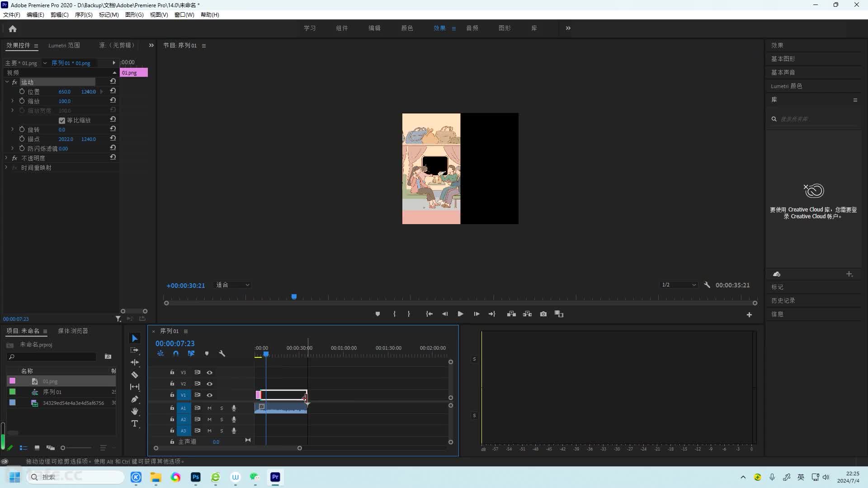Open 媒体浏览器 tab
The height and width of the screenshot is (488, 868).
pos(73,331)
